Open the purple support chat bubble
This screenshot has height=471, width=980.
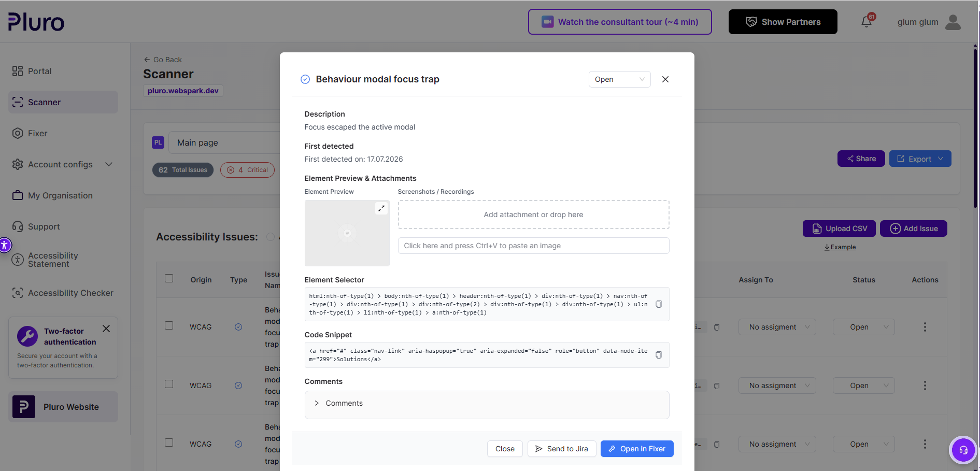(x=963, y=450)
